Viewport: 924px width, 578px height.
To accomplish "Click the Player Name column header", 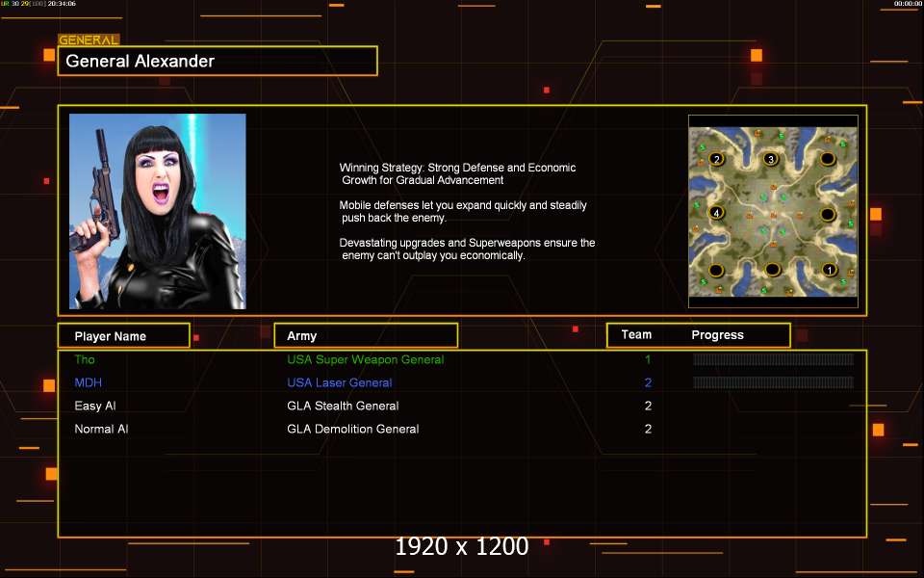I will [124, 335].
